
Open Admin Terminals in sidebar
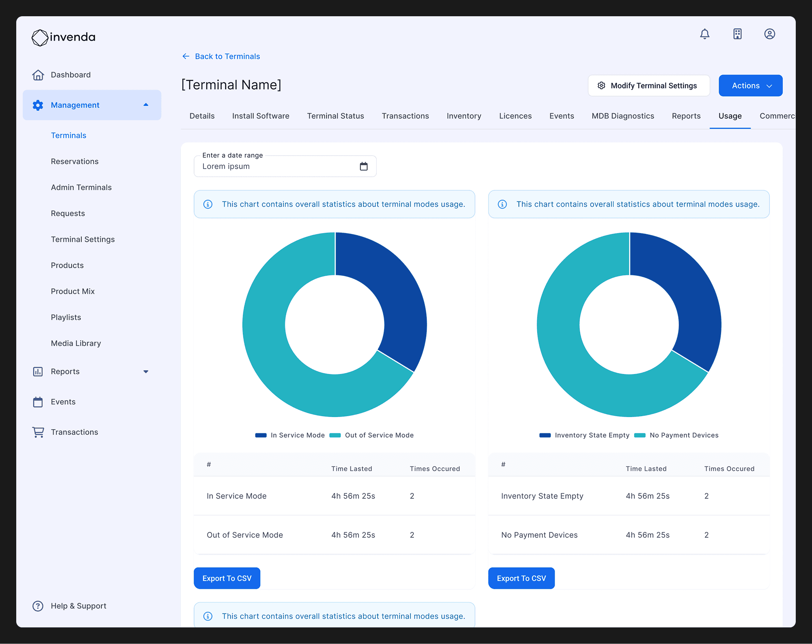tap(81, 188)
